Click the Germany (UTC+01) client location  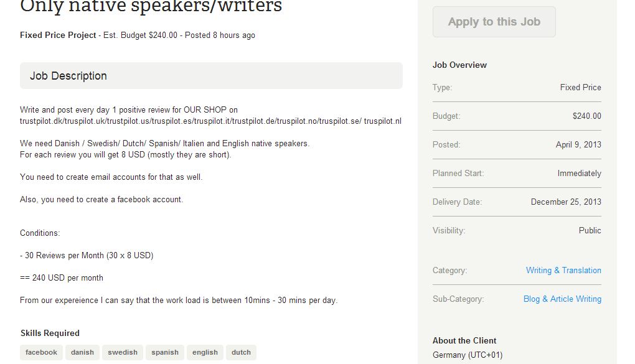click(468, 355)
